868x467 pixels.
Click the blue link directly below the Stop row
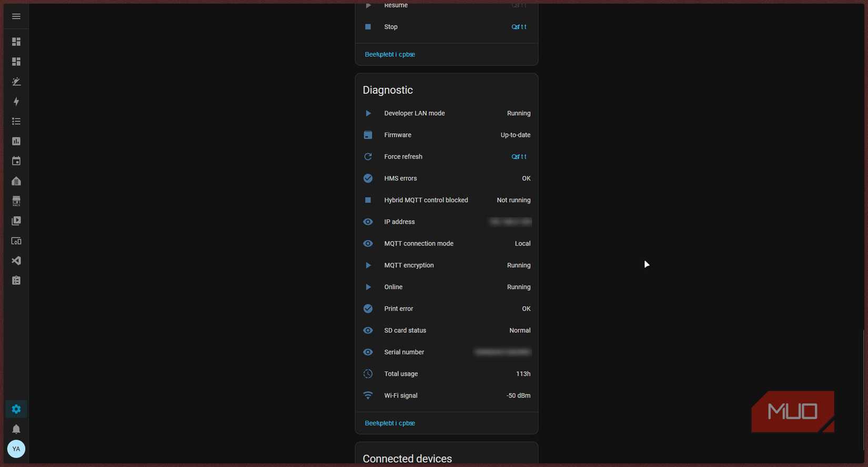tap(390, 54)
